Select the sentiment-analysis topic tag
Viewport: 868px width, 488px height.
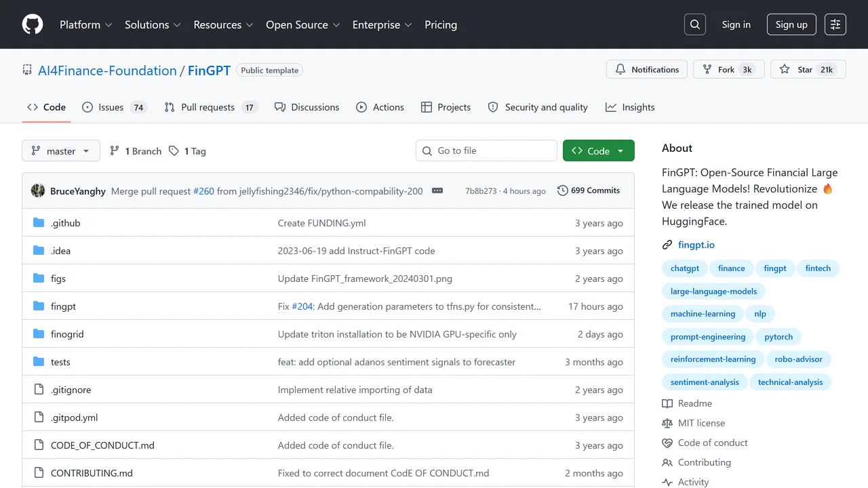(x=705, y=382)
